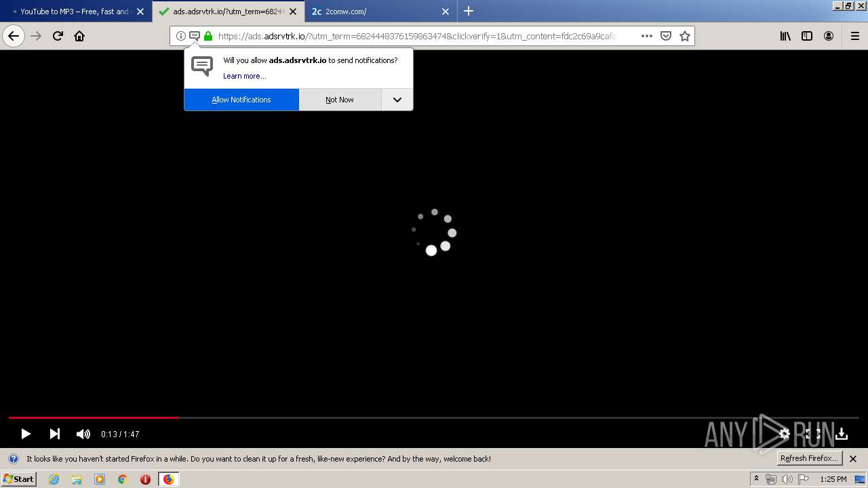
Task: Close the YouTube to MP3 tab
Action: (140, 11)
